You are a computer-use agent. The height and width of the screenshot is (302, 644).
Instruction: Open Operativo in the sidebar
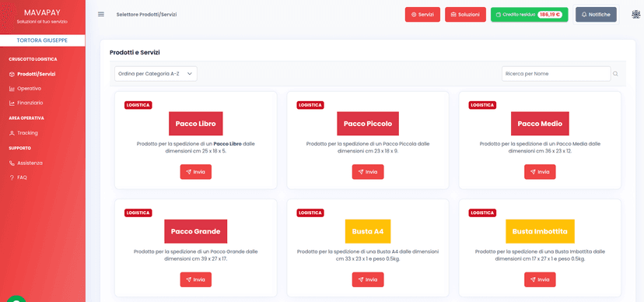(25, 88)
